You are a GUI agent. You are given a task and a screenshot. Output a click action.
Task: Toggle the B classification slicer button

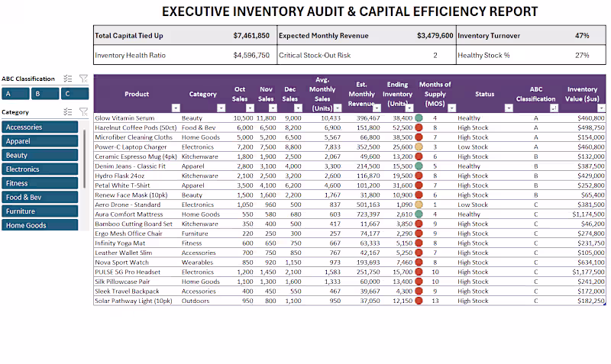45,94
